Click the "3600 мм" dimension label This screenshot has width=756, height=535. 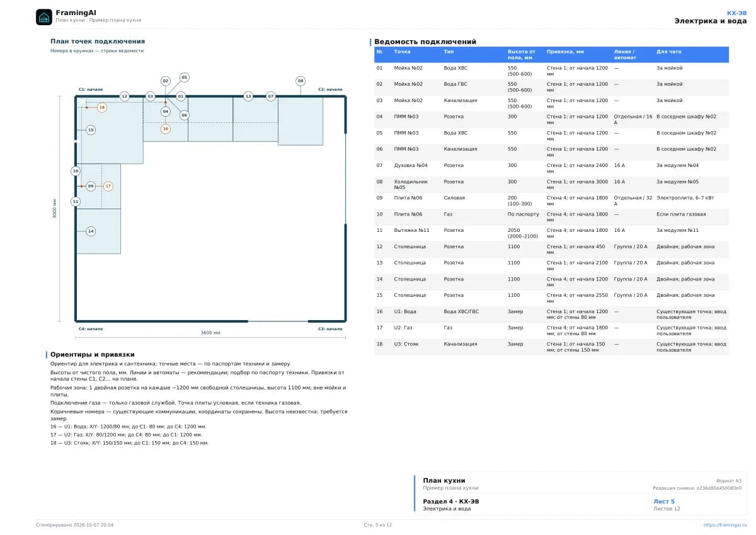(x=210, y=333)
